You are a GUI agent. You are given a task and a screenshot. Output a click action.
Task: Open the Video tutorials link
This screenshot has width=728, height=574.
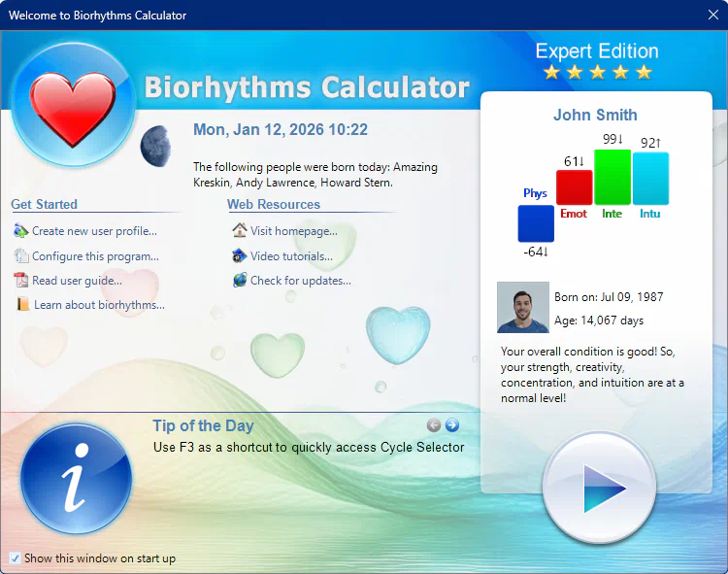291,256
